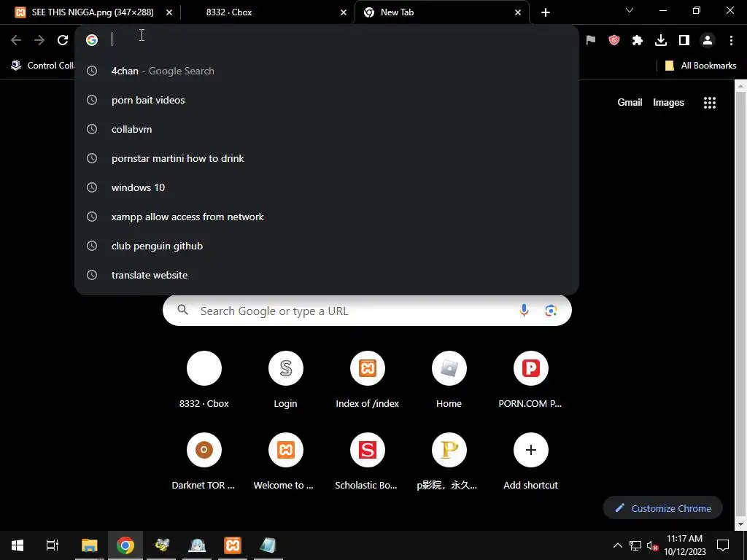Image resolution: width=747 pixels, height=560 pixels.
Task: Click the flag extension icon
Action: pos(591,40)
